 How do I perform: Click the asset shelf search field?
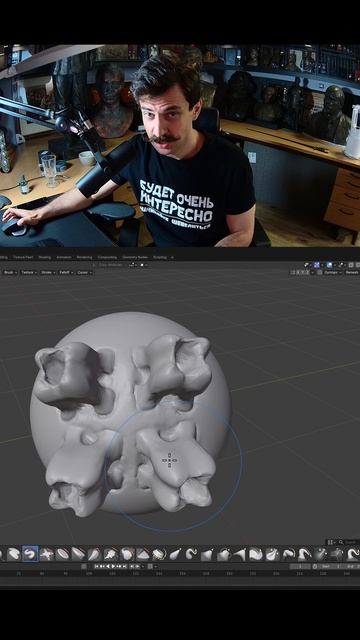pyautogui.click(x=349, y=542)
